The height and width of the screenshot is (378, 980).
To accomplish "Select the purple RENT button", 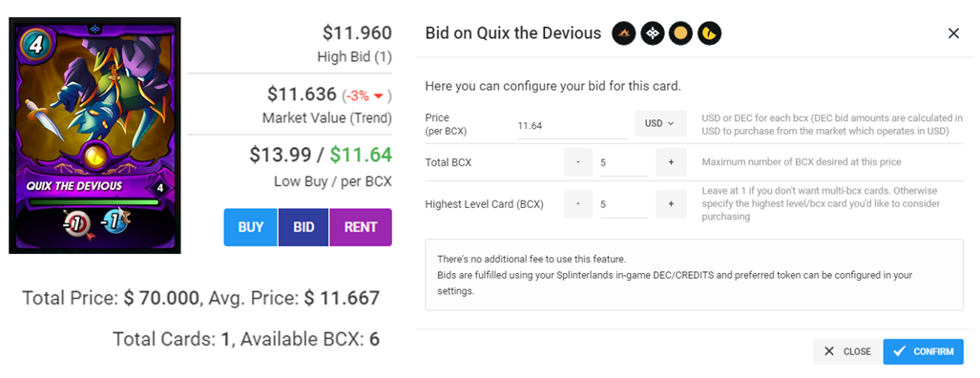I will pos(361,227).
